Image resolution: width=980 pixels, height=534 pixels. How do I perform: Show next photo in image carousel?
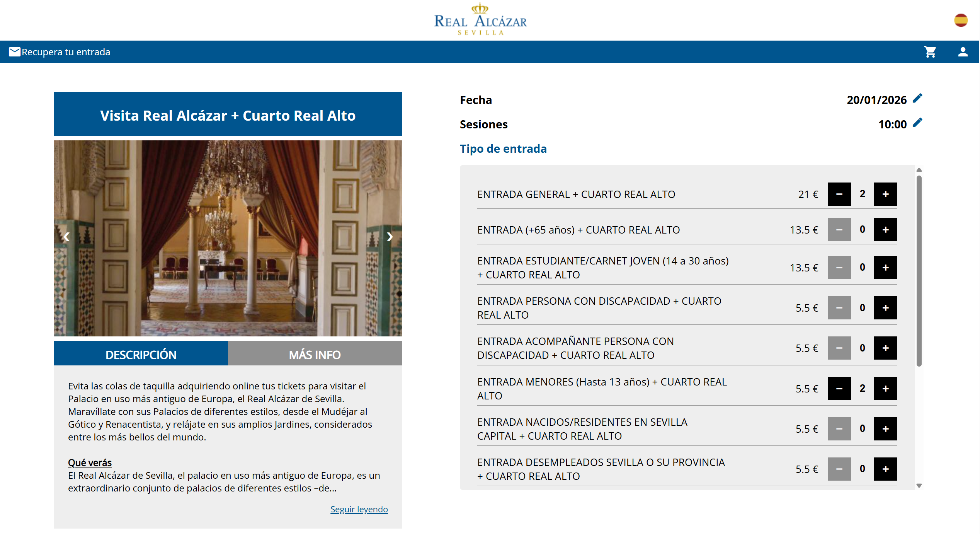pos(390,237)
